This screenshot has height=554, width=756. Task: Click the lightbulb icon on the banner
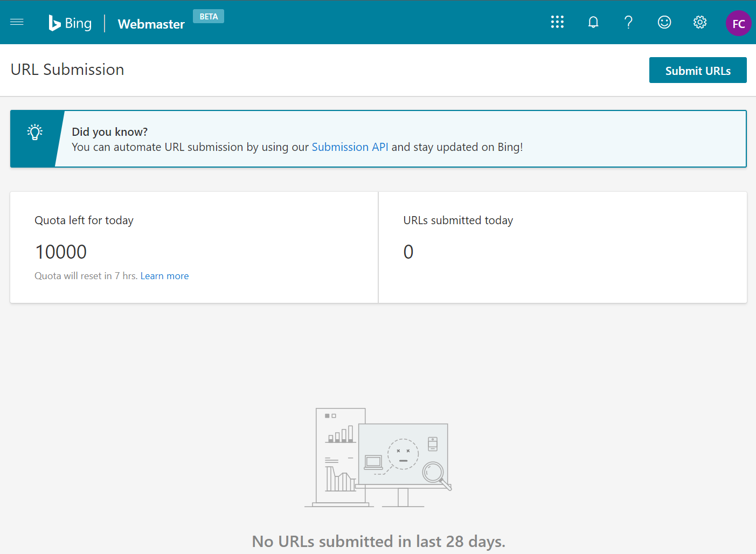[x=34, y=131]
